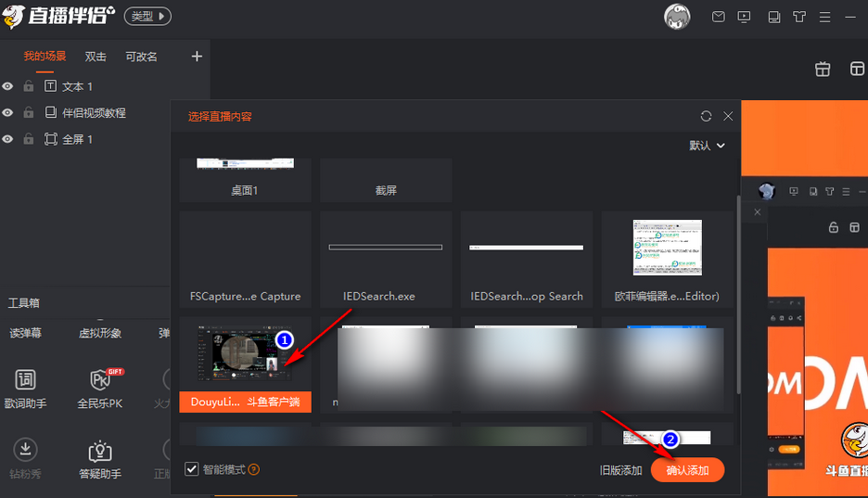Click the add scene plus icon

click(197, 57)
